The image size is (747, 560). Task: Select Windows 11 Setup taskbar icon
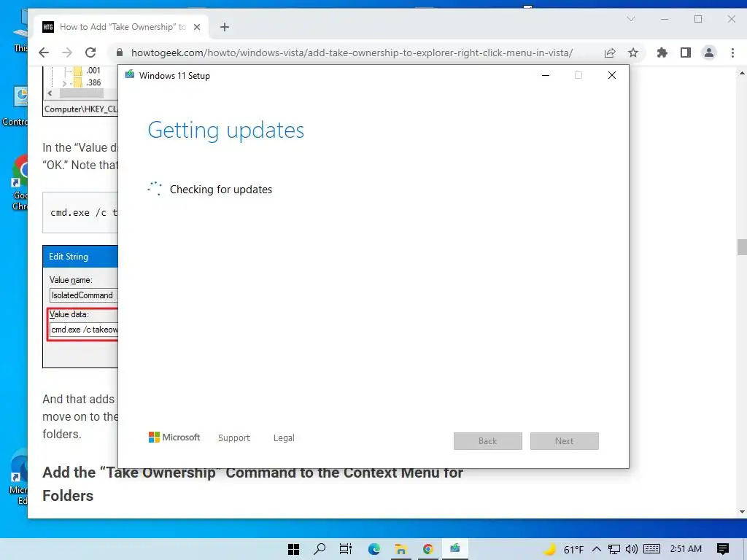[455, 548]
